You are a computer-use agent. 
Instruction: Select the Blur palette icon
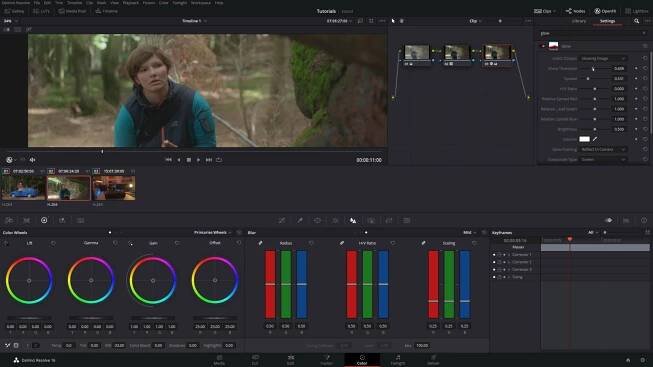pyautogui.click(x=353, y=220)
